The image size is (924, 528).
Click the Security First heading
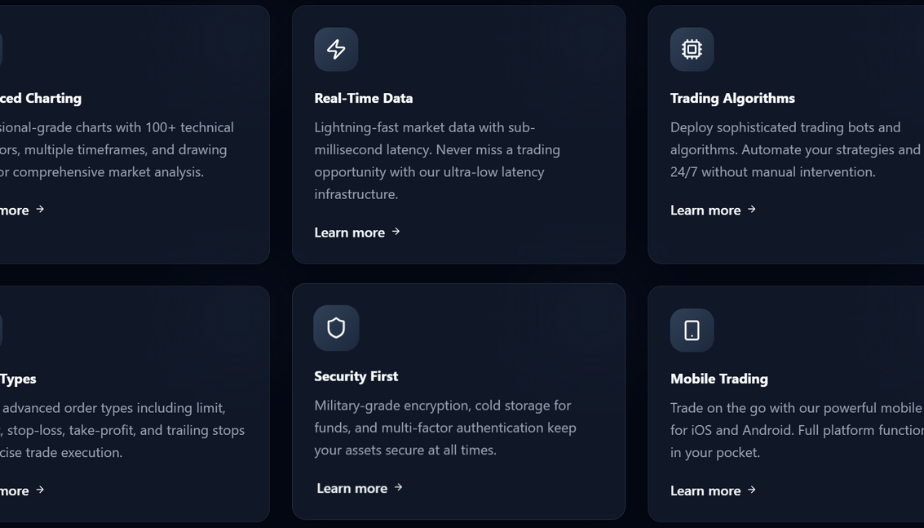click(x=356, y=376)
